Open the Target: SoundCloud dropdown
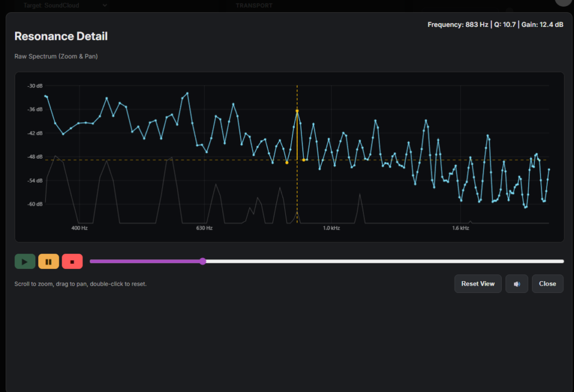The height and width of the screenshot is (392, 574). pos(63,5)
